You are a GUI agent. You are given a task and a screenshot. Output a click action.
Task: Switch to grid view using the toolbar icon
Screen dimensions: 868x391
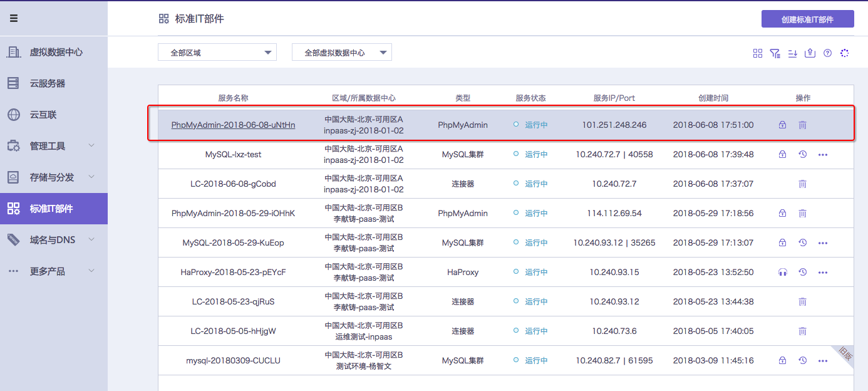(758, 53)
